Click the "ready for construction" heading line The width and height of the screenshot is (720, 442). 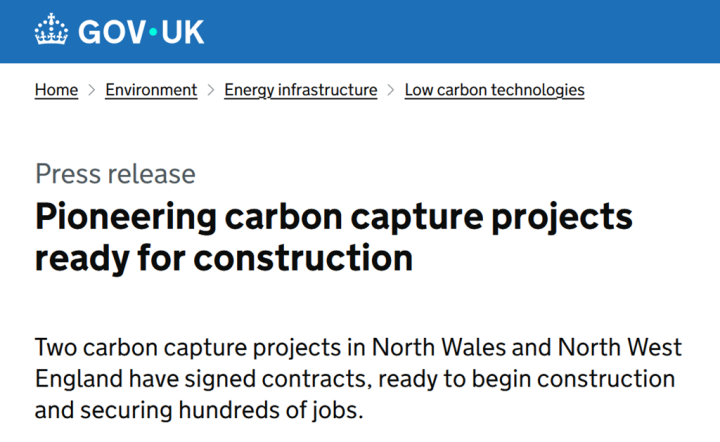224,258
